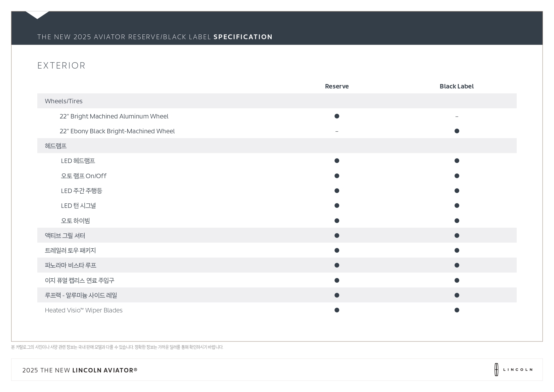Click Reserve dot for 트레일러 토우 패키지
Image resolution: width=554 pixels, height=392 pixels.
pyautogui.click(x=337, y=250)
